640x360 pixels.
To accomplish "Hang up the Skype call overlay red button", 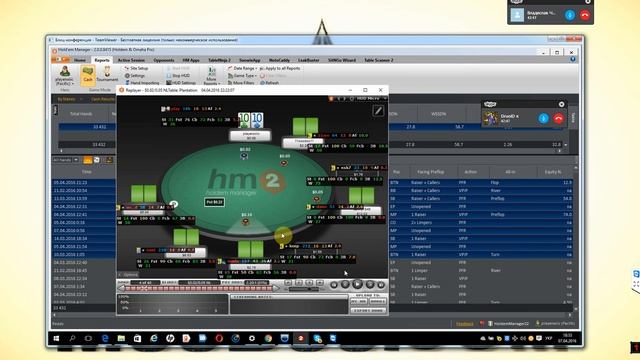I will point(558,118).
